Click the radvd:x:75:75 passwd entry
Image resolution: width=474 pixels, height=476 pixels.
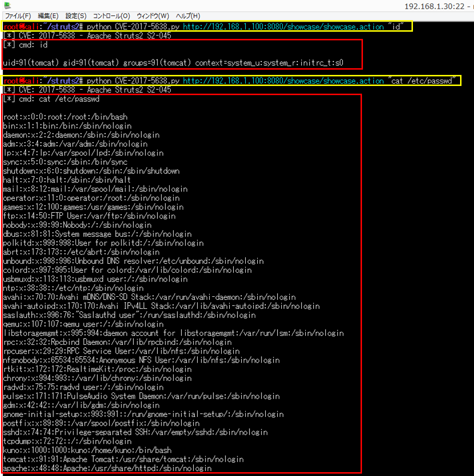pos(83,387)
